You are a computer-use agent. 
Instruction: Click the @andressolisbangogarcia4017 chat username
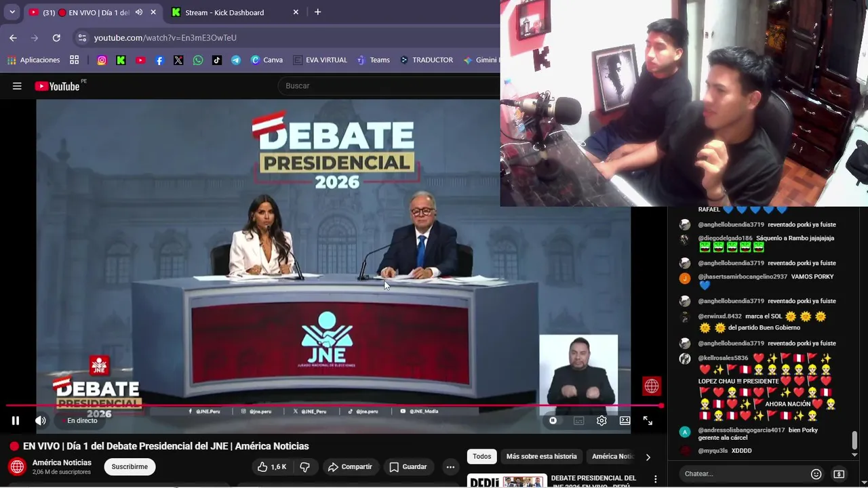click(741, 430)
